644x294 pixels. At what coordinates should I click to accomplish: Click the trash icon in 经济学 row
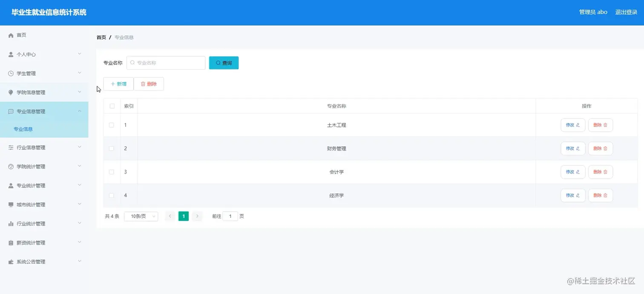click(605, 195)
